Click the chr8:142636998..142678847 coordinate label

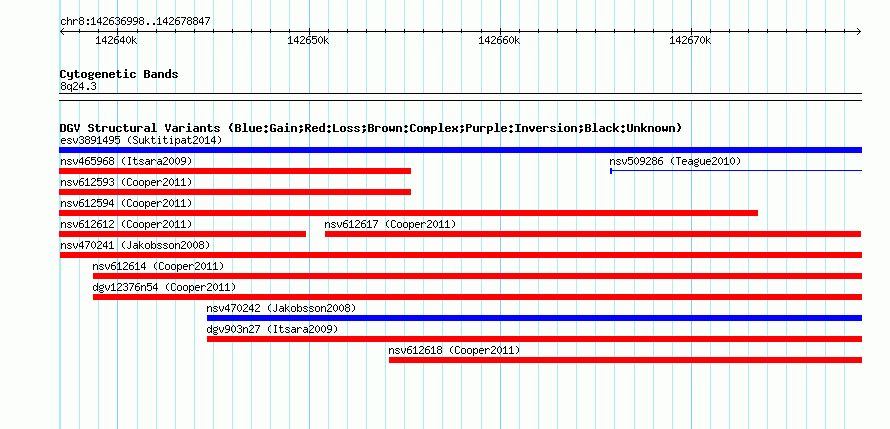[135, 22]
